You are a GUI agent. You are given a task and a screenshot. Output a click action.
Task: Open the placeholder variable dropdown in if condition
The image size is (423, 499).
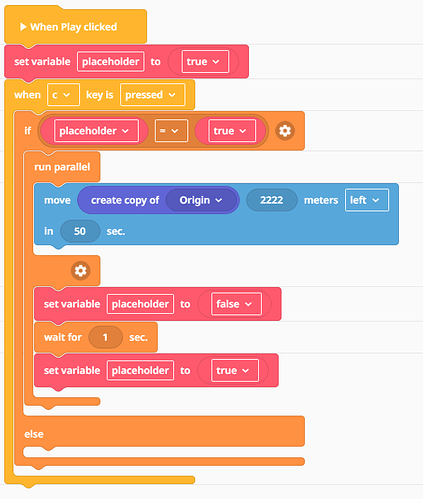[x=96, y=131]
